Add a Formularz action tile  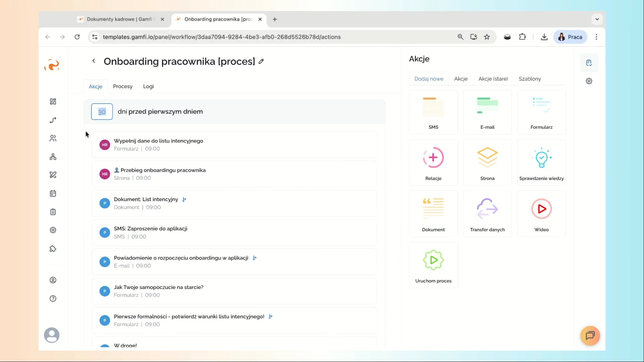click(541, 112)
